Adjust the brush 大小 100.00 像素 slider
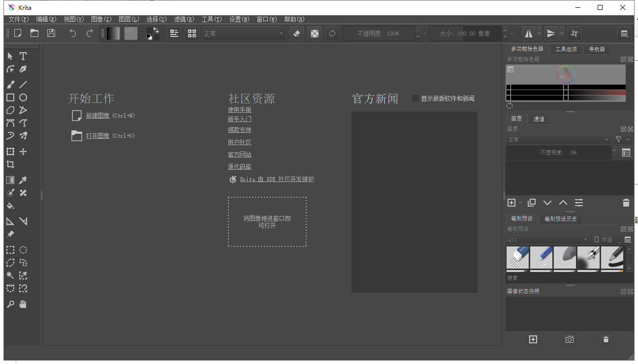 [465, 33]
